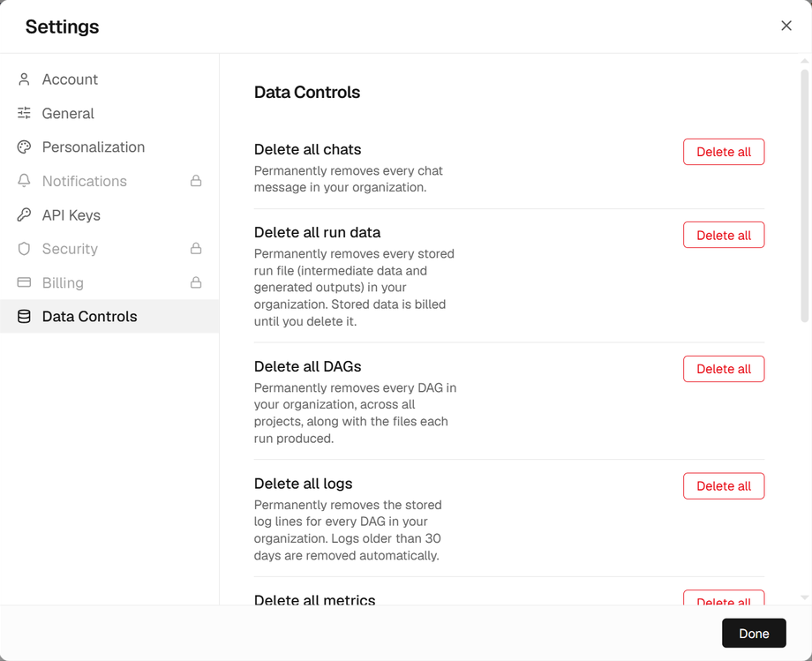Screen dimensions: 812x661
Task: Click the vertical scrollbar thumb
Action: pos(804,196)
